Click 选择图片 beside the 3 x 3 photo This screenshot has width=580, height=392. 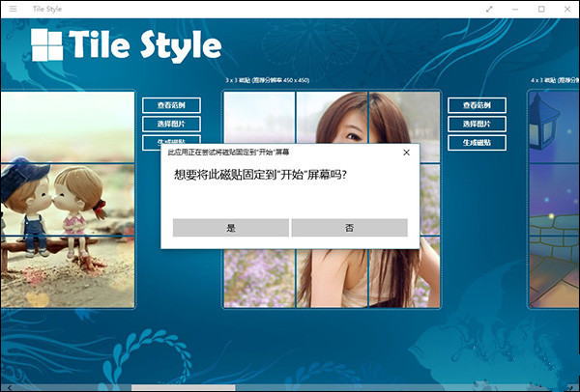477,124
